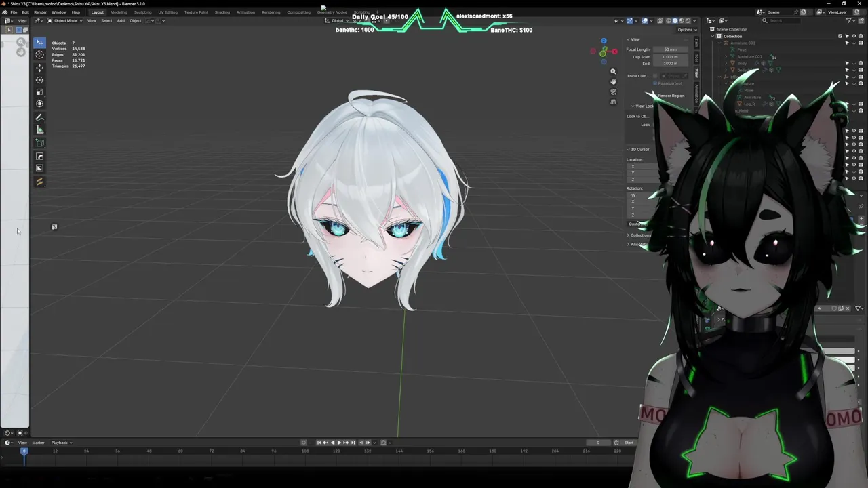Open the Tool tab in the sidebar
Image resolution: width=868 pixels, height=488 pixels.
[x=696, y=58]
